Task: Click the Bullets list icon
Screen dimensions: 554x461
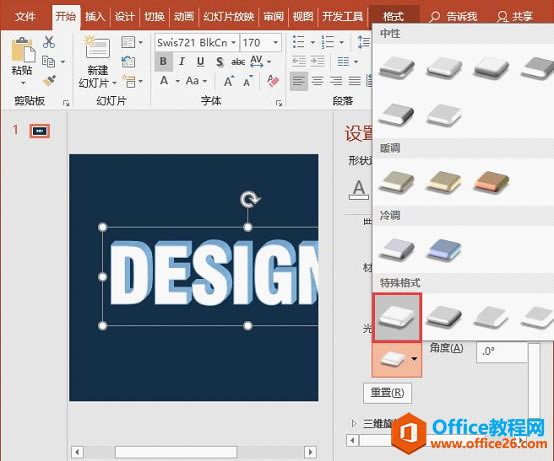Action: (x=299, y=42)
